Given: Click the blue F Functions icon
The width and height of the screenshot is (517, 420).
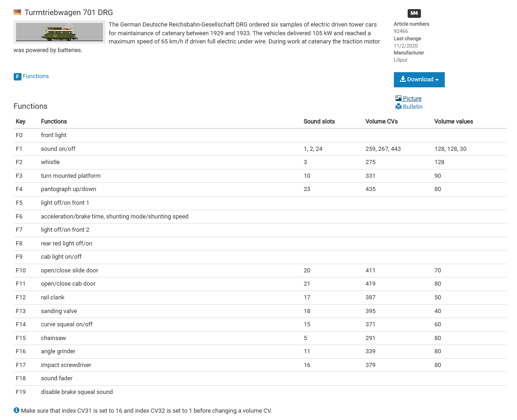Looking at the screenshot, I should (x=17, y=76).
